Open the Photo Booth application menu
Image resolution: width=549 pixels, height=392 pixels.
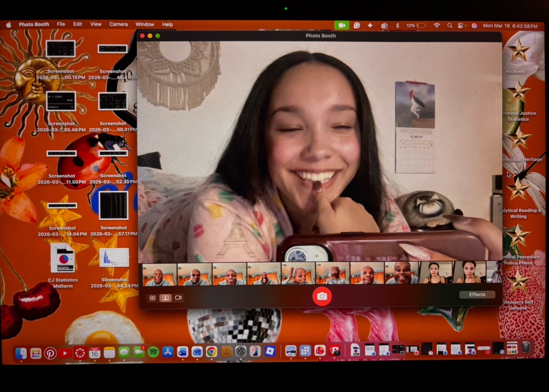pos(34,24)
